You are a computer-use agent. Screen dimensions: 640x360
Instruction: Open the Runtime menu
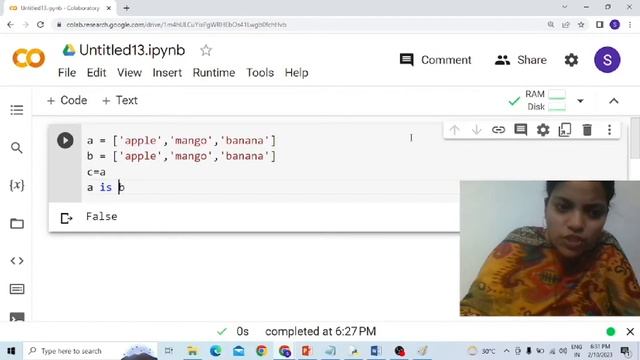point(214,73)
